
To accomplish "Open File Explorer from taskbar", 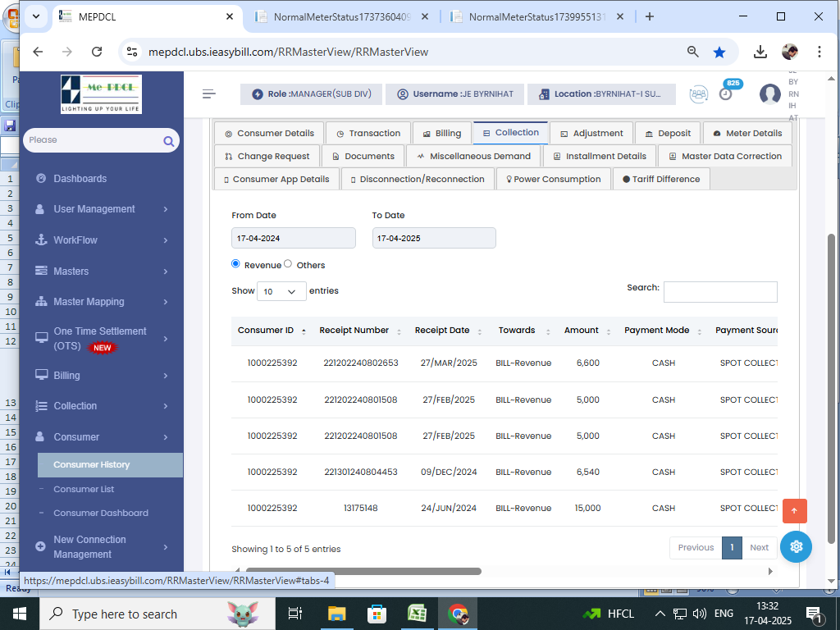I will pos(337,614).
